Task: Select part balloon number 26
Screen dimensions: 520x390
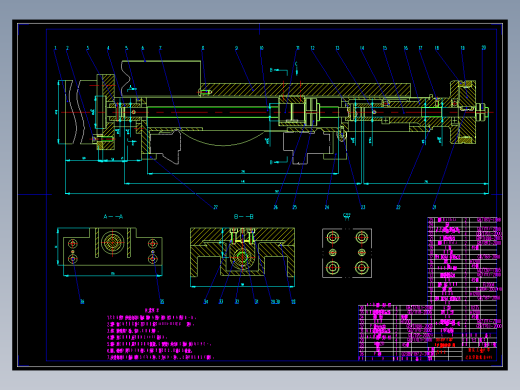Action: click(276, 207)
